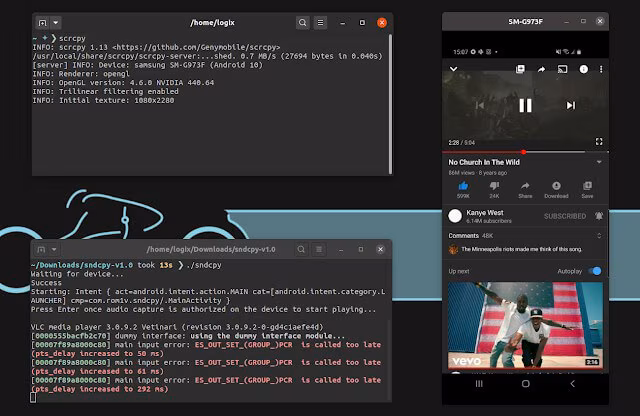This screenshot has width=640, height=416.
Task: Click the video title No Church In The Wild
Action: 484,162
